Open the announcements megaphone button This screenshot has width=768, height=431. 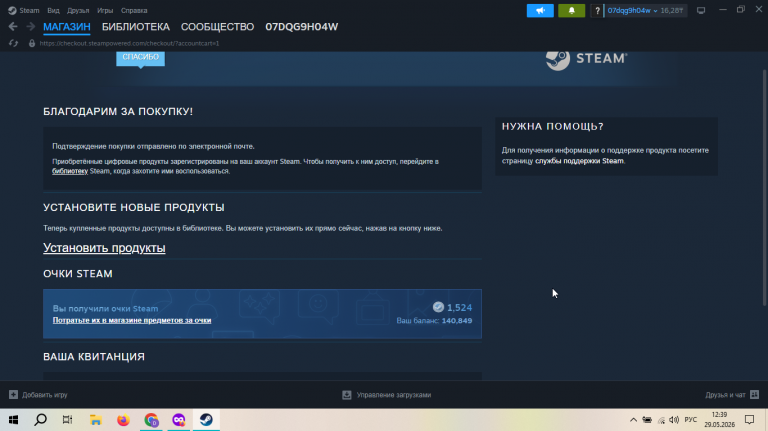[x=540, y=10]
